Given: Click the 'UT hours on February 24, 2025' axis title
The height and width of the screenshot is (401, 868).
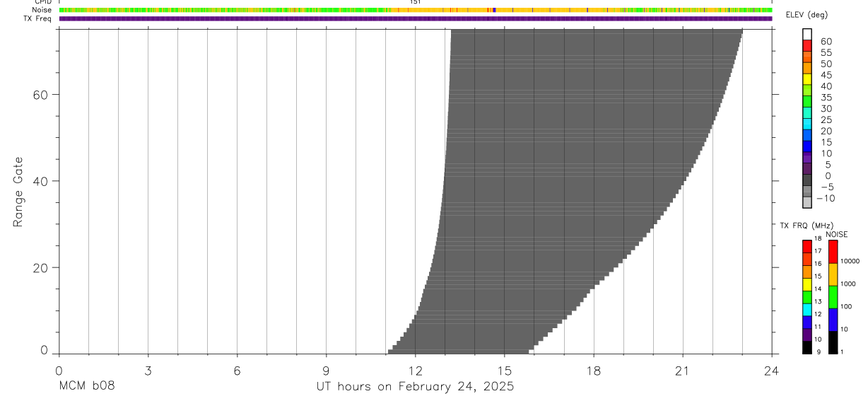Looking at the screenshot, I should tap(415, 387).
